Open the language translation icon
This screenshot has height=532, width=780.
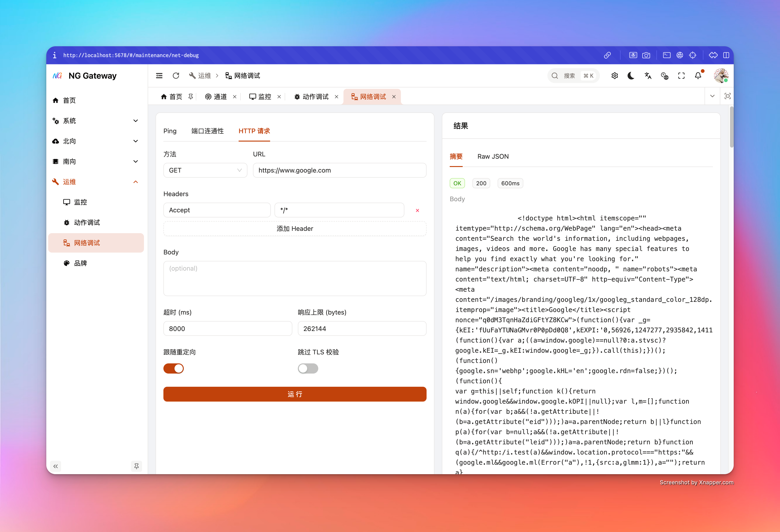(x=648, y=76)
